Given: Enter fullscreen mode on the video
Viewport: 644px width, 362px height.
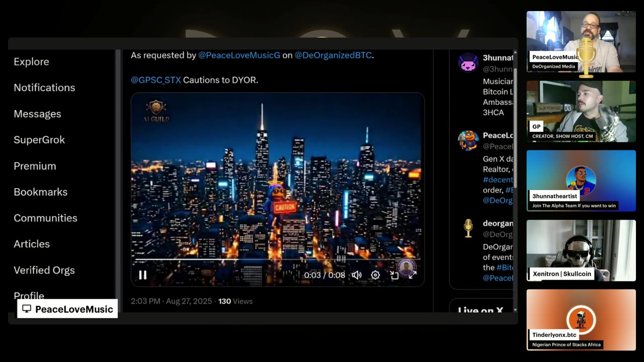Looking at the screenshot, I should pyautogui.click(x=413, y=275).
